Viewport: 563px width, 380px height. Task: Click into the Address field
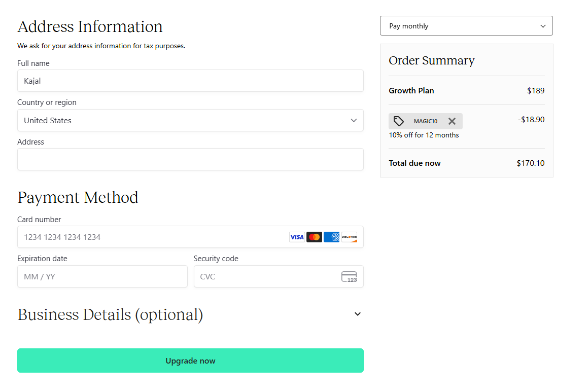click(x=190, y=159)
